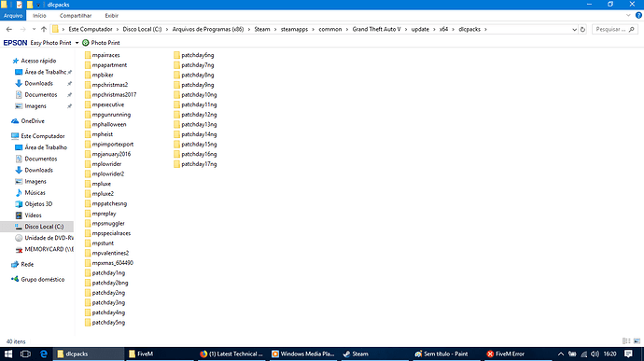Open the Windows Start menu
The image size is (644, 361).
pyautogui.click(x=7, y=354)
